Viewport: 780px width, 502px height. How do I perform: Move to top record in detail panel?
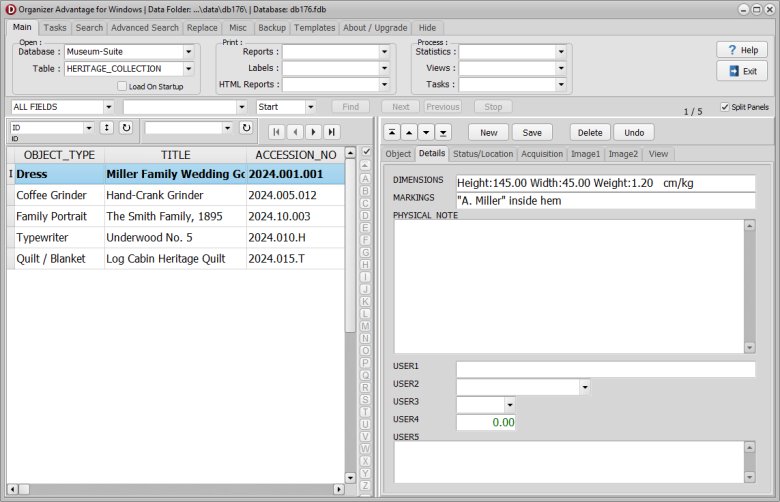click(392, 132)
